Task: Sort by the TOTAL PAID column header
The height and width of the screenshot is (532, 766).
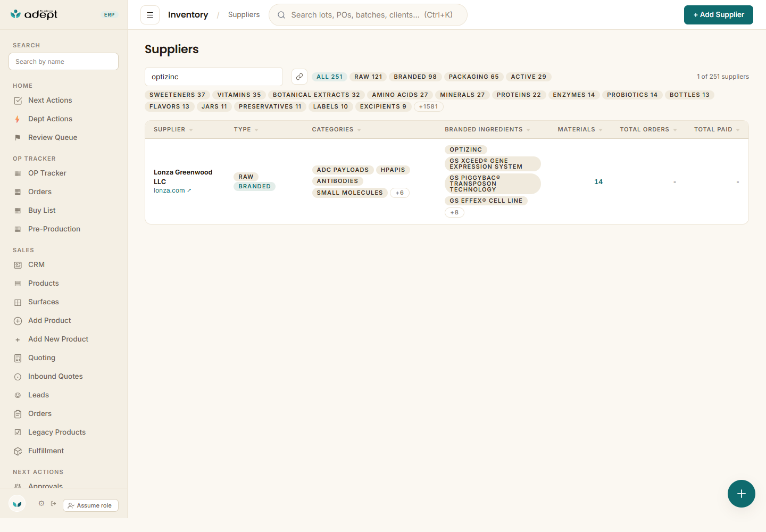Action: click(717, 130)
